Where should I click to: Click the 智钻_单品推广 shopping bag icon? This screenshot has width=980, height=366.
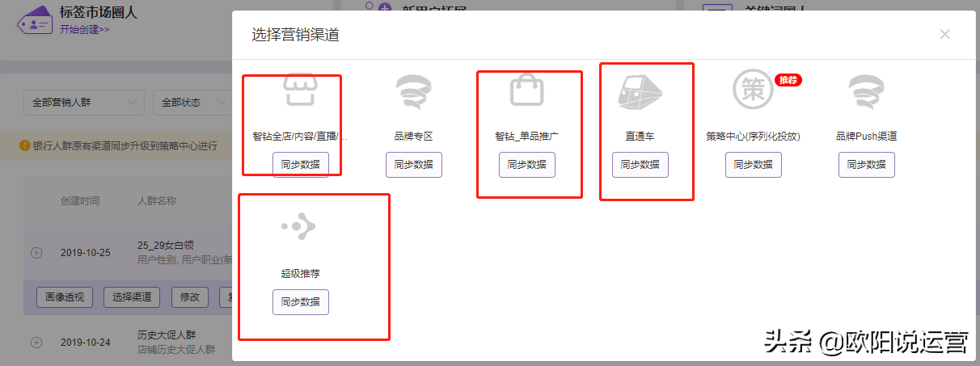[x=526, y=90]
